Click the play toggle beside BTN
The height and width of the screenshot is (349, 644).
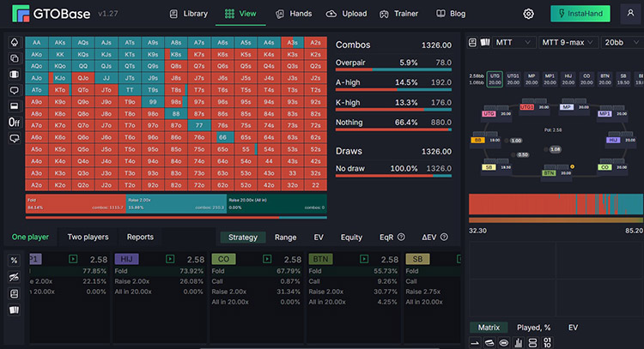(x=364, y=259)
